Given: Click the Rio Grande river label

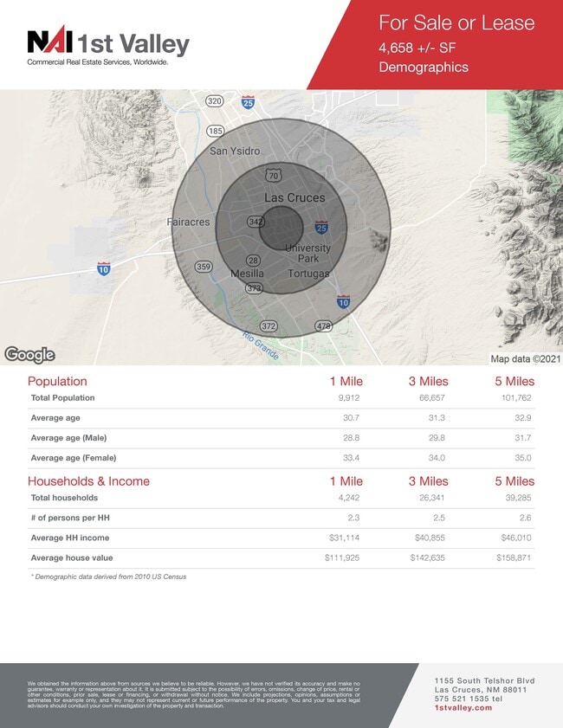Looking at the screenshot, I should point(260,346).
